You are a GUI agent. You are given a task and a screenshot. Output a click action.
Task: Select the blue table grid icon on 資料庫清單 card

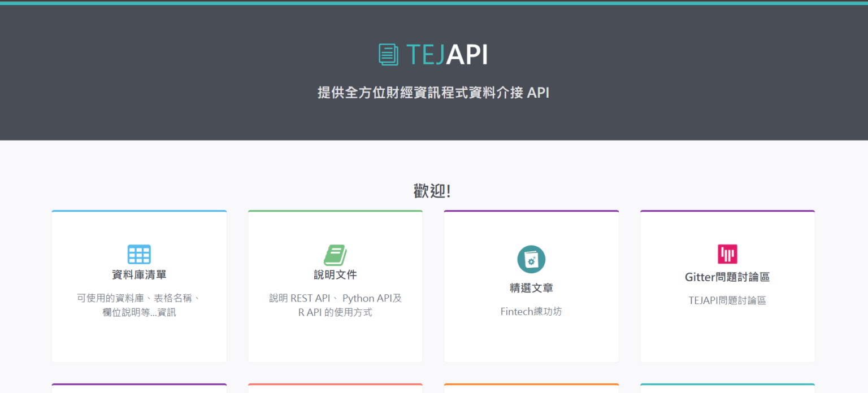pos(139,254)
